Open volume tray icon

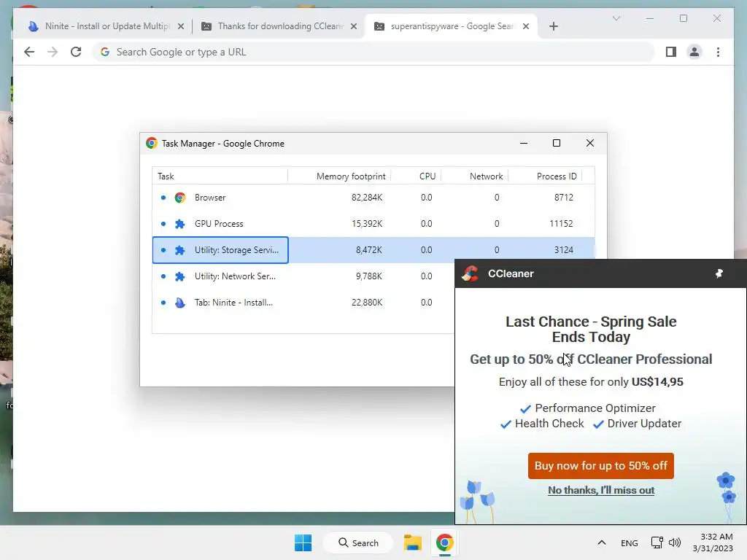click(675, 542)
